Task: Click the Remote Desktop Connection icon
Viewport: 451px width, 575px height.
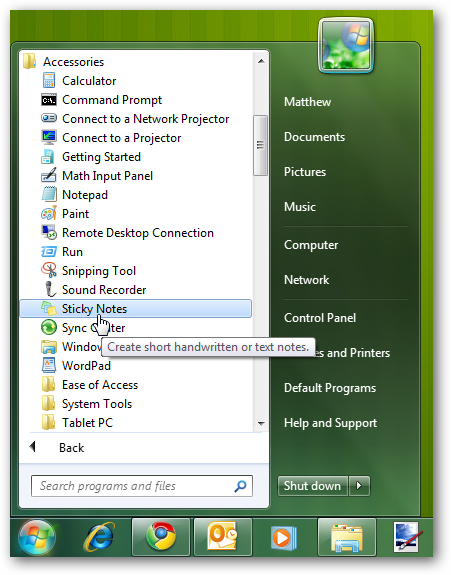Action: [x=49, y=232]
